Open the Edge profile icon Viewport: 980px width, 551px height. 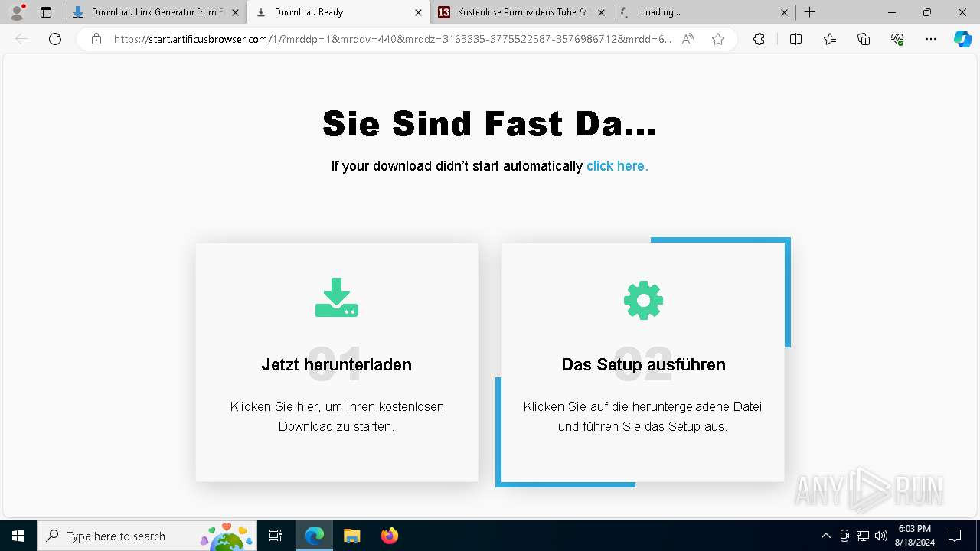17,12
